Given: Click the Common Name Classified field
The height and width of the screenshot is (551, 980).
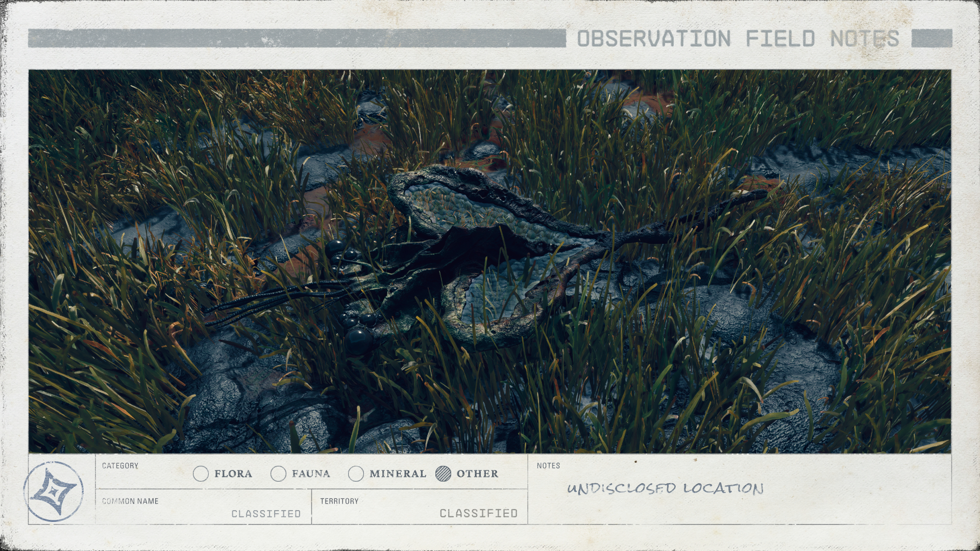Looking at the screenshot, I should 203,507.
